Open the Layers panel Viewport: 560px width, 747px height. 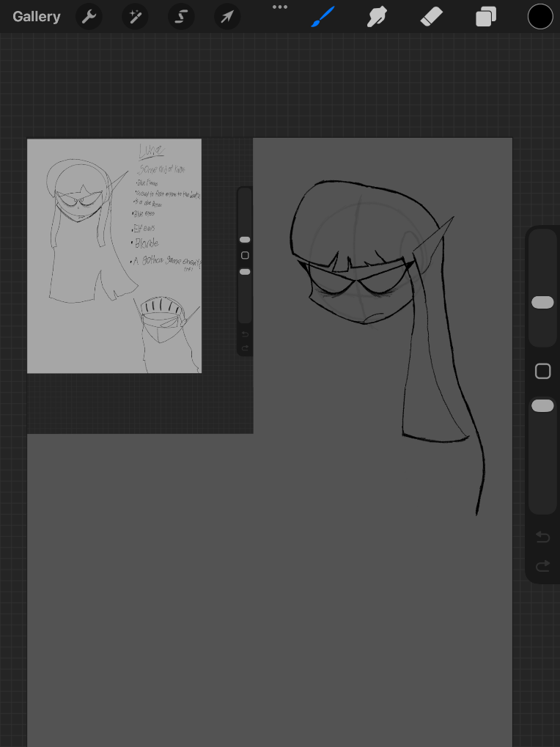point(486,17)
